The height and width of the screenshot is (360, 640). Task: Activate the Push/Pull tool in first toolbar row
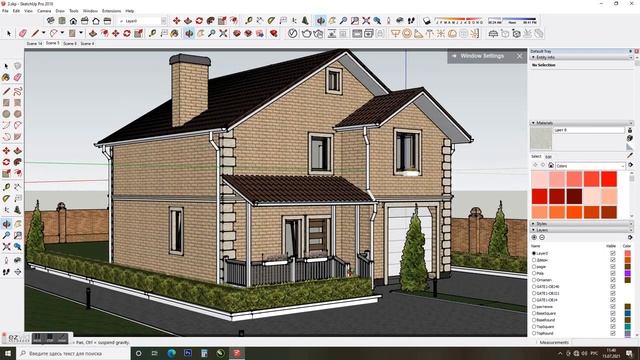(188, 20)
